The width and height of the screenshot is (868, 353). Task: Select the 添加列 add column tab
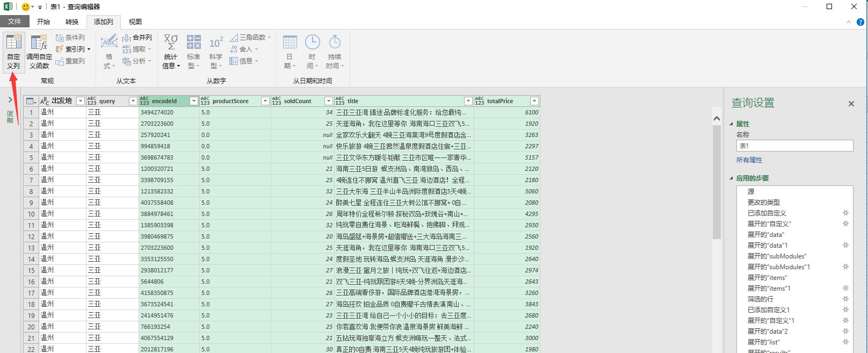point(104,22)
